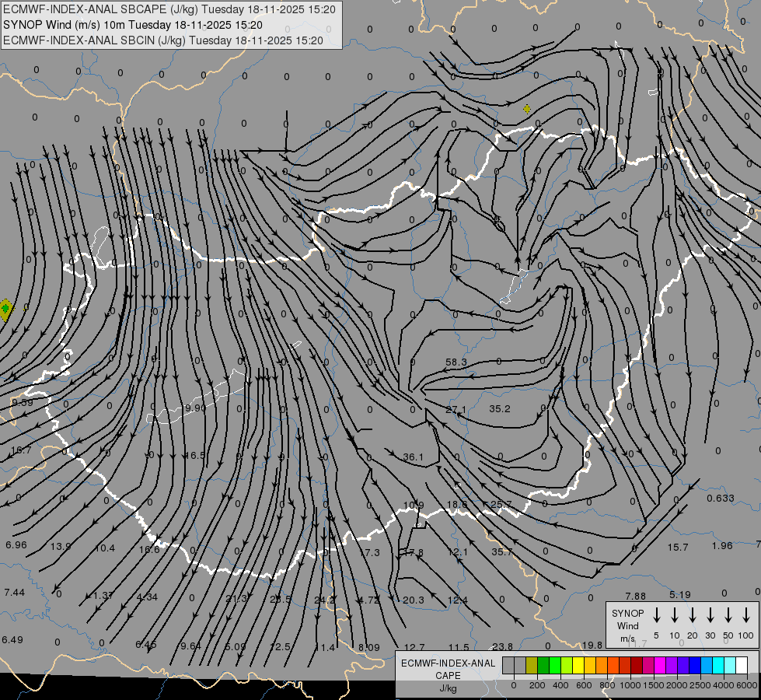Pick the dark red swatch in the CAPE legend
The height and width of the screenshot is (700, 761).
click(x=637, y=666)
